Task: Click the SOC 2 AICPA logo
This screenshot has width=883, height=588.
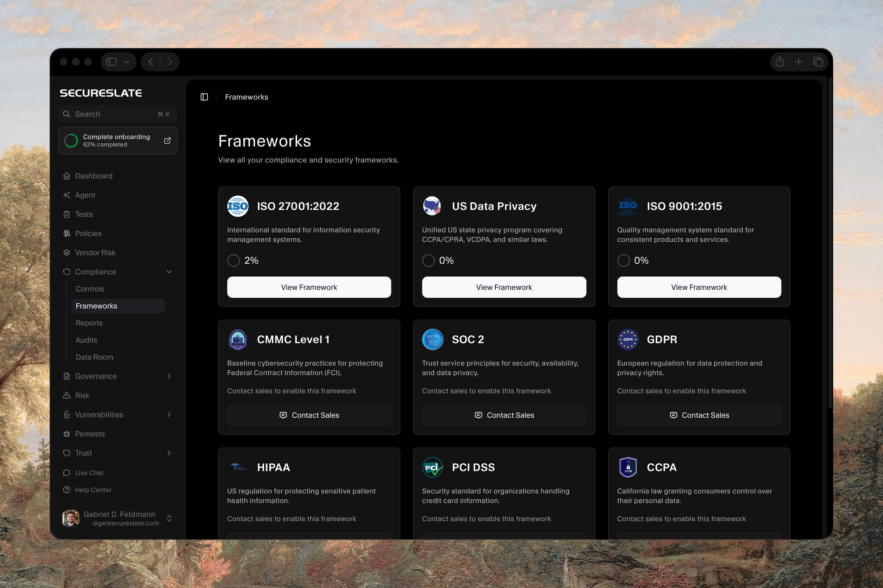Action: 433,339
